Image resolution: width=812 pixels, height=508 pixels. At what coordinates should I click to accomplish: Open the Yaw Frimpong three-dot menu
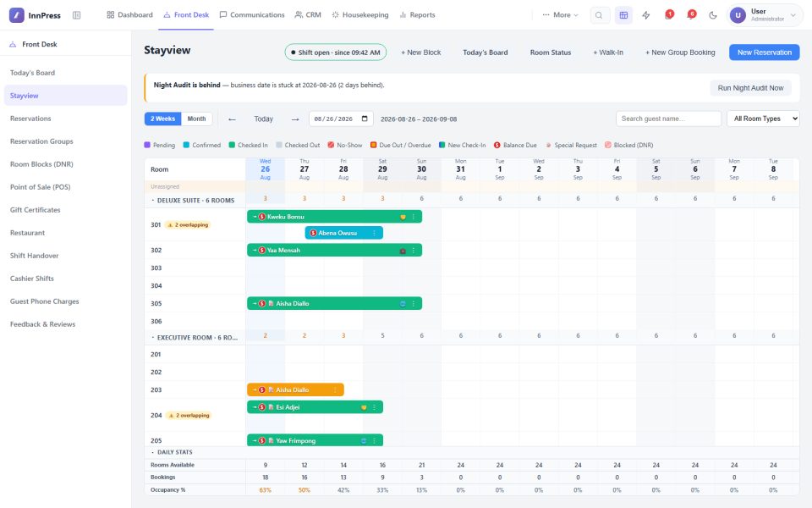(x=375, y=440)
